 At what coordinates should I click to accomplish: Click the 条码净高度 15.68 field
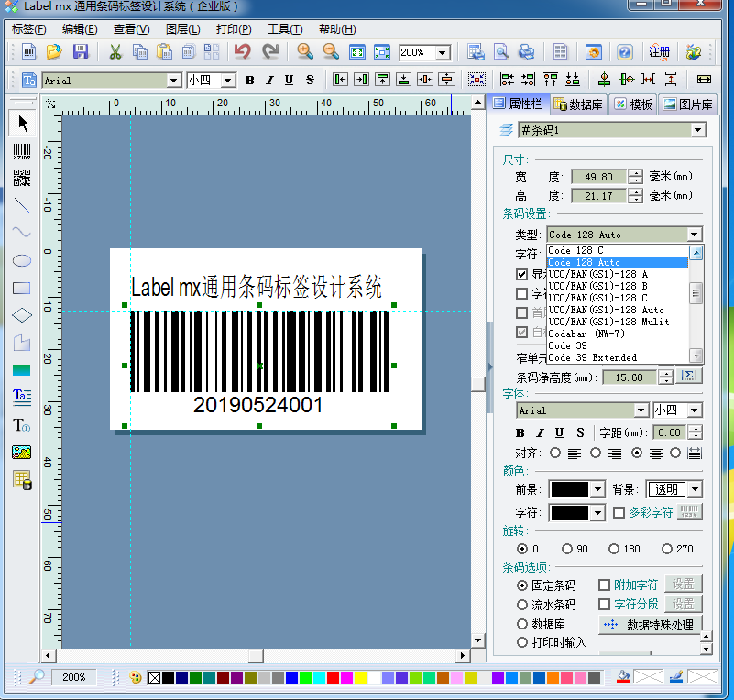(x=630, y=377)
